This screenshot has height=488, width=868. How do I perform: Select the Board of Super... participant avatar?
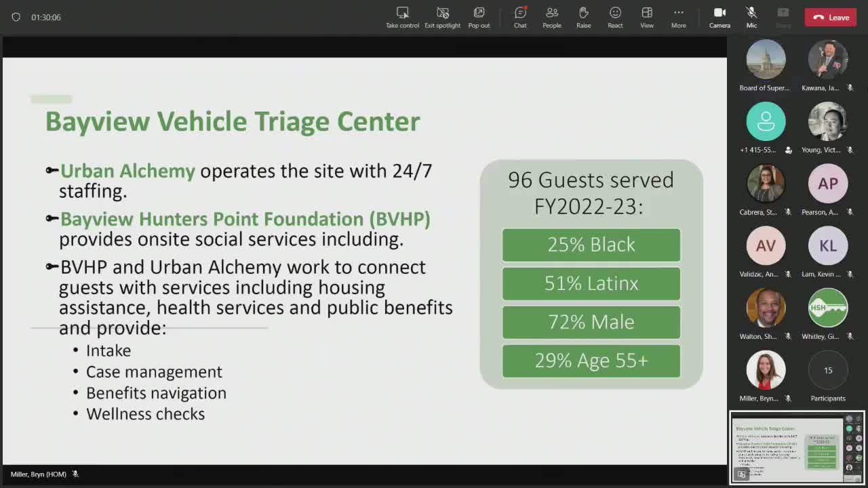tap(766, 58)
